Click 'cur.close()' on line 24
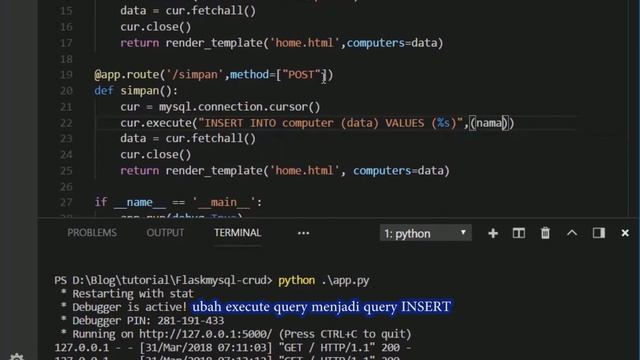 156,155
